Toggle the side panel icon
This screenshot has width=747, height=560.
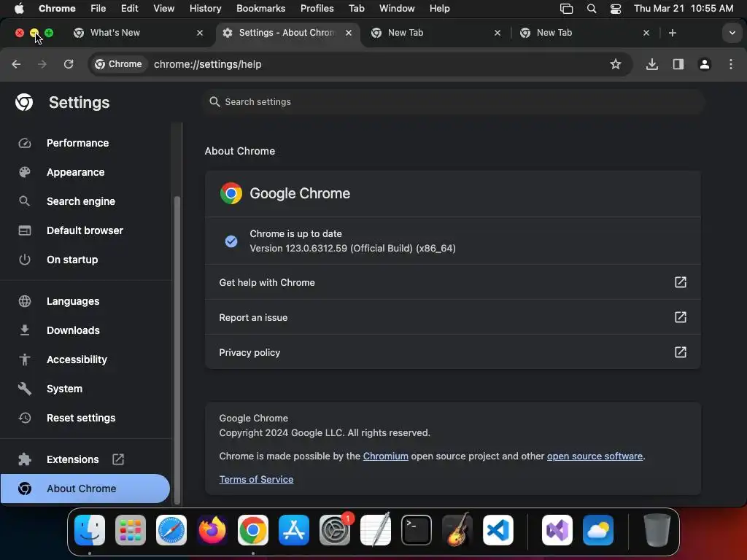[678, 64]
